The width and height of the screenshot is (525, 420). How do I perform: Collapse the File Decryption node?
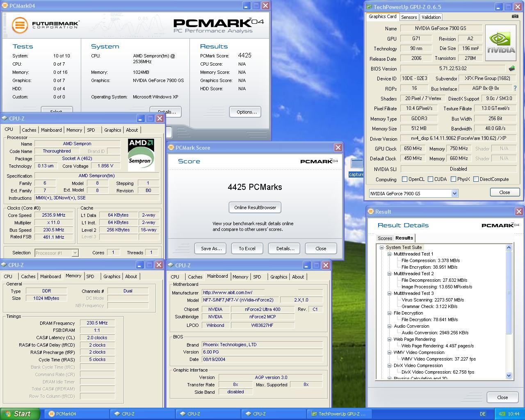tap(390, 313)
